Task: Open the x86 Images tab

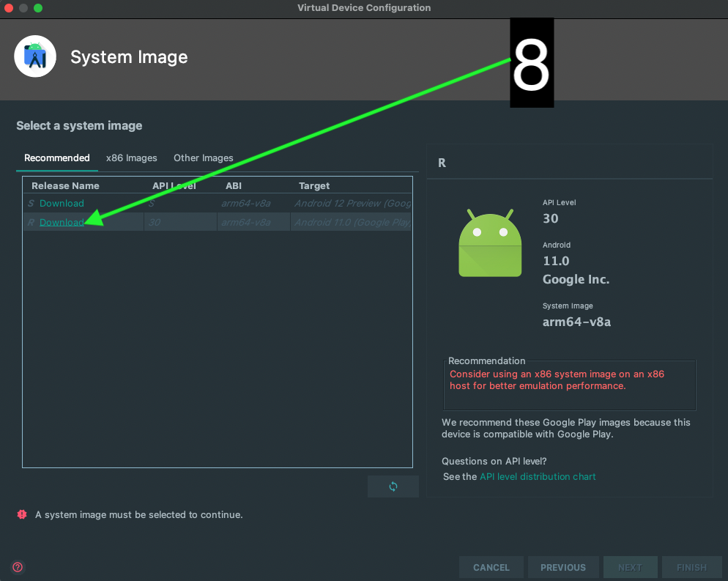Action: [132, 158]
